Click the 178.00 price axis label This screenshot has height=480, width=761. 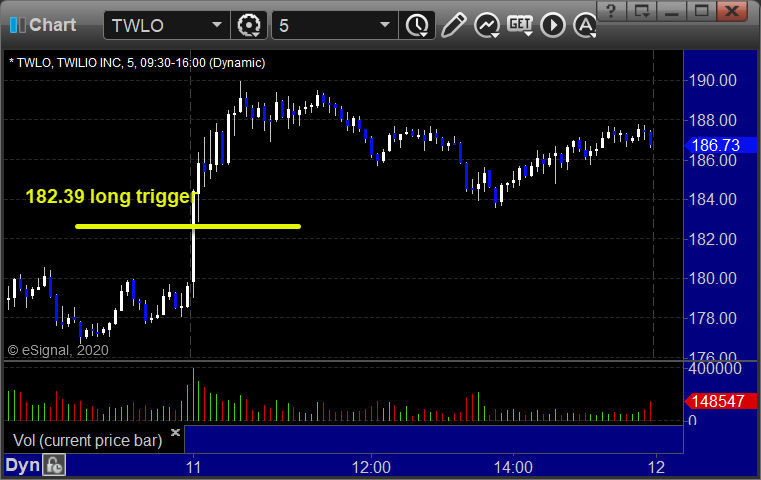tap(712, 318)
